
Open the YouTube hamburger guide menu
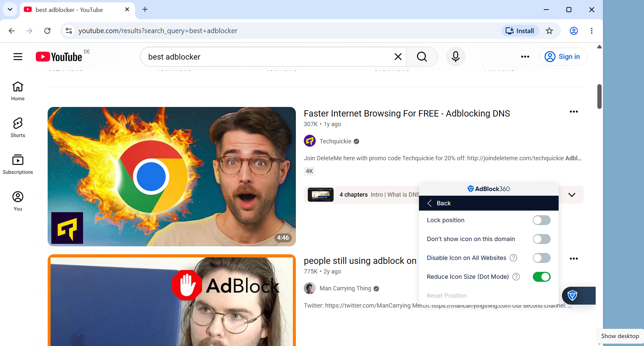(18, 57)
